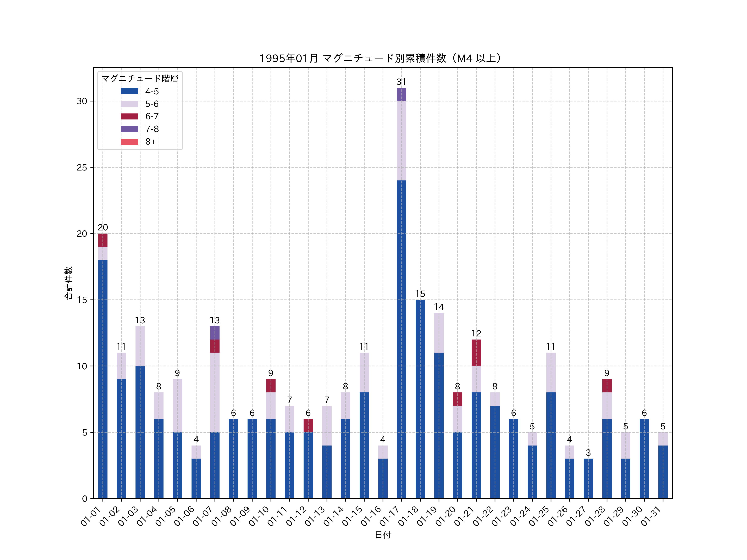This screenshot has width=747, height=560.
Task: Click the shortest bar for 01-27
Action: click(588, 478)
